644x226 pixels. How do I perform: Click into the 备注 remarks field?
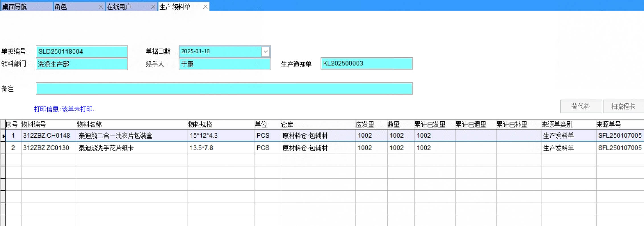tap(224, 89)
